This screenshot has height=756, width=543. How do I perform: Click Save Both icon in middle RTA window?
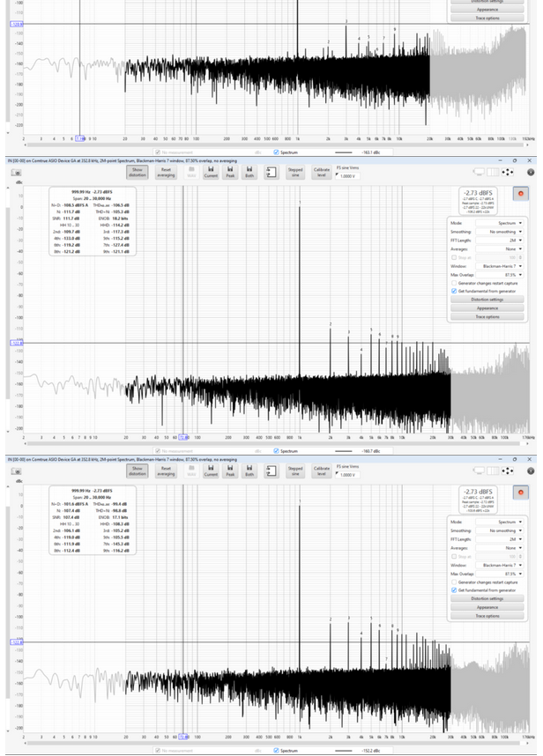tap(249, 172)
